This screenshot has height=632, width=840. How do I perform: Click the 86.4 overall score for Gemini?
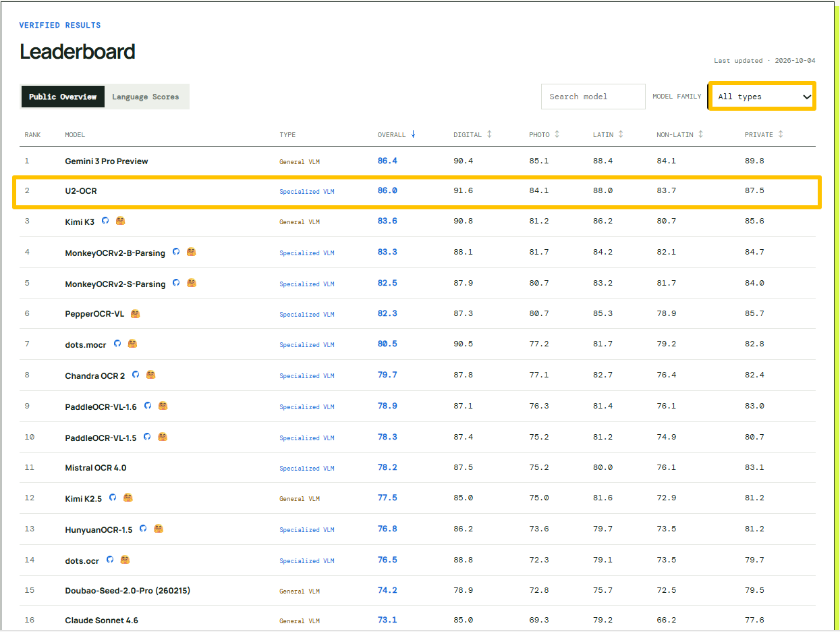coord(387,161)
